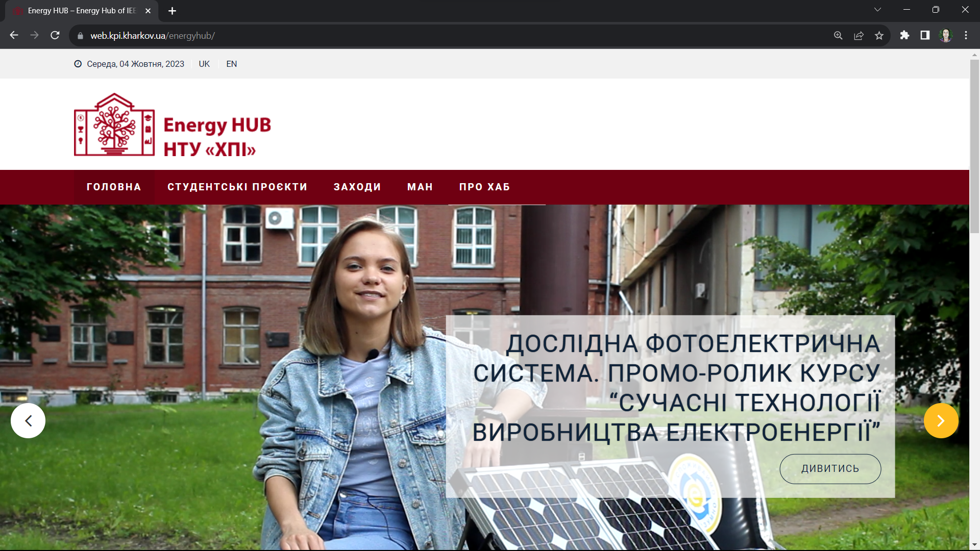Open the tab search dropdown arrow

877,10
